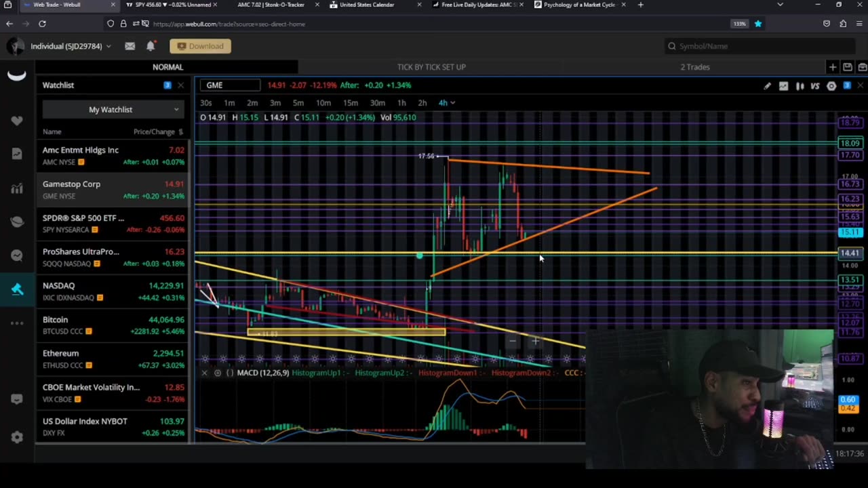Select ProShares UltraPro watchlist row
Screen dimensions: 868x488
click(113, 258)
